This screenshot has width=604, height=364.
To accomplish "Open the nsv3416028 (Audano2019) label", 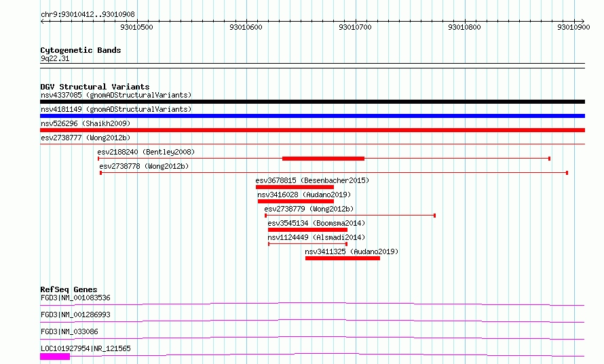I will [x=304, y=195].
